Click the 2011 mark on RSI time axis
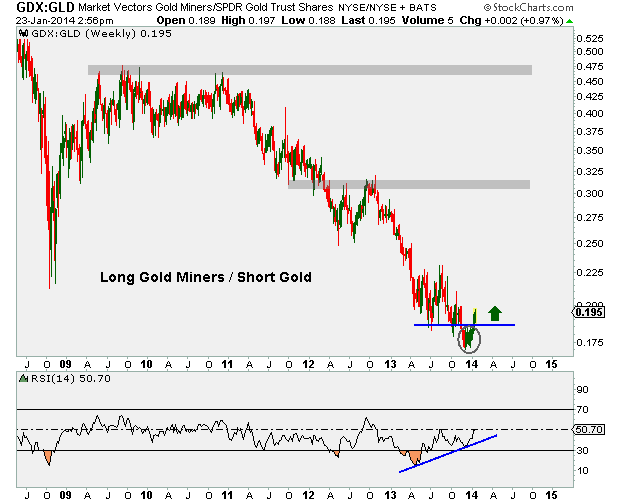 [227, 495]
